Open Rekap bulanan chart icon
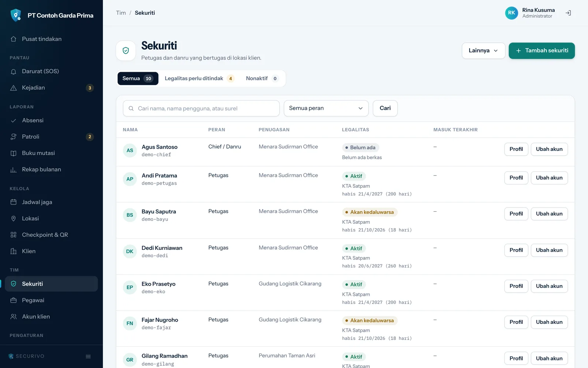Screen dimensions: 588x368 (14, 170)
